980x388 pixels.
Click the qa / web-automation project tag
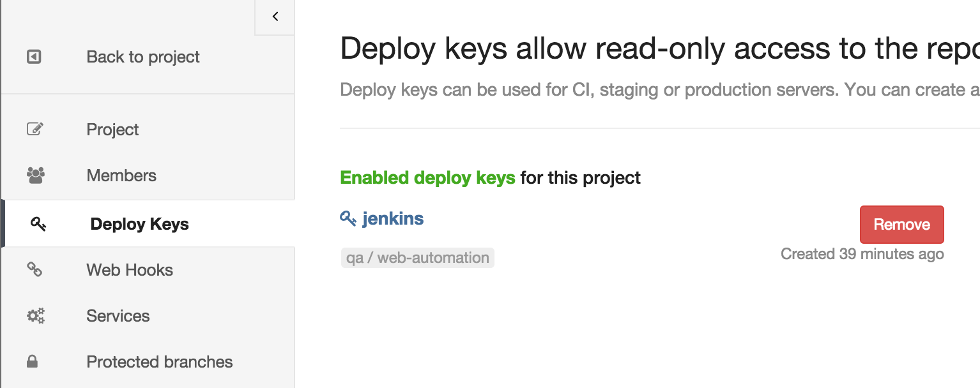tap(418, 258)
